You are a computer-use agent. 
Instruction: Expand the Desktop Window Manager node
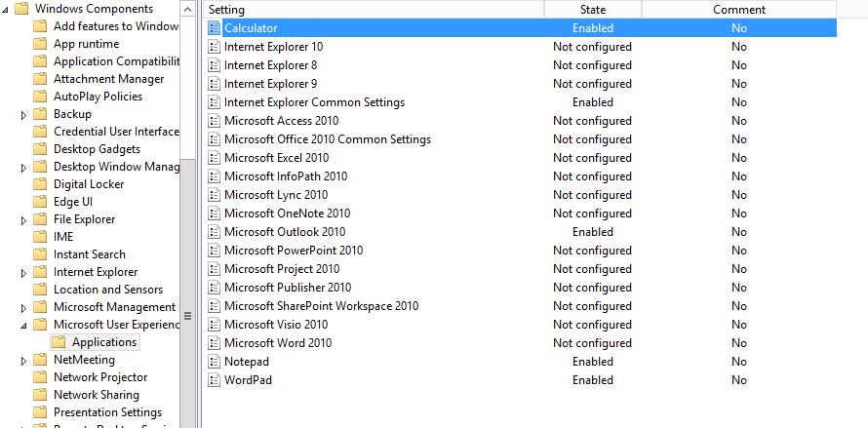(23, 168)
